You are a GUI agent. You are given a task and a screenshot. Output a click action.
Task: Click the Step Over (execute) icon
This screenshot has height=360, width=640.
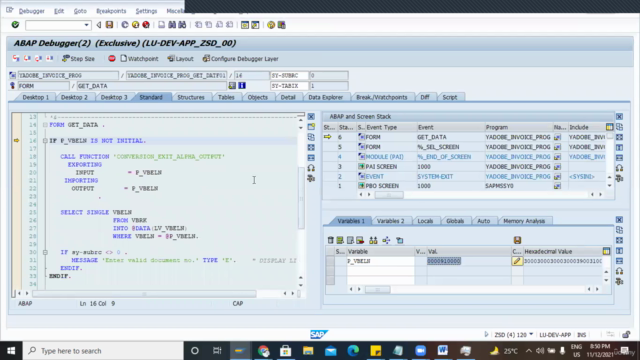(27, 58)
